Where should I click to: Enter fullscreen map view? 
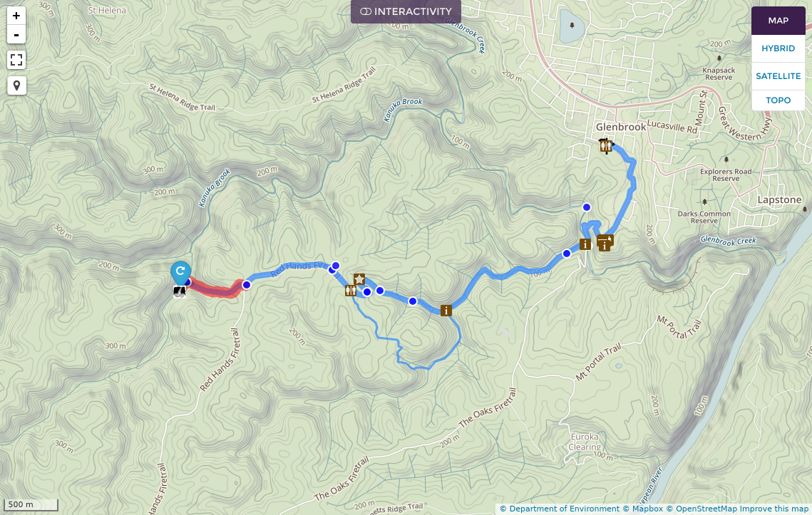point(16,60)
